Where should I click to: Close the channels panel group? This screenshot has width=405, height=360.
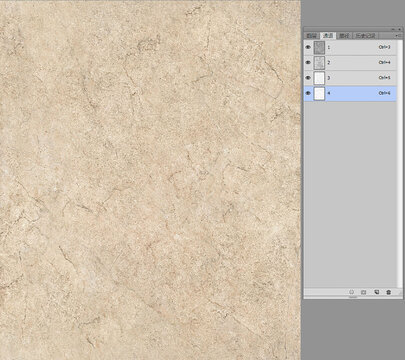click(x=399, y=30)
